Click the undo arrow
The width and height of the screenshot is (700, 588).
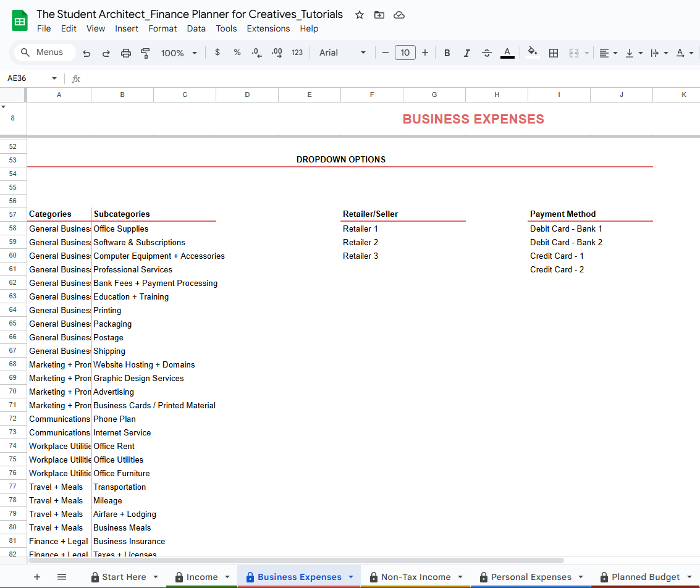pos(86,53)
